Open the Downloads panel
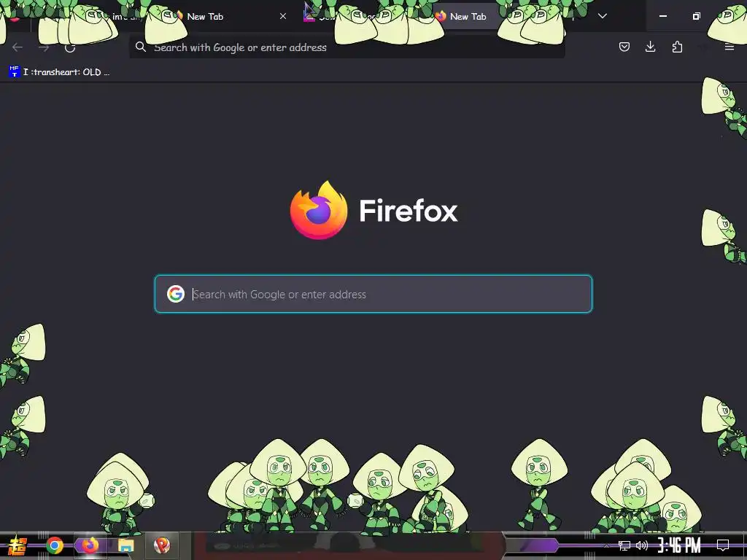The image size is (747, 560). coord(650,47)
